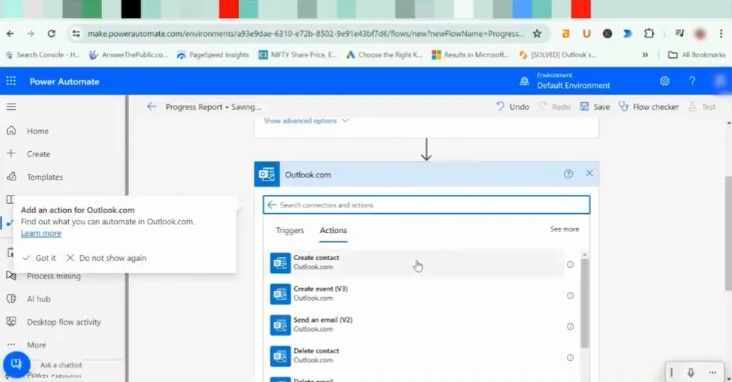Open the Default Environment picker
Image resolution: width=732 pixels, height=382 pixels.
(565, 81)
